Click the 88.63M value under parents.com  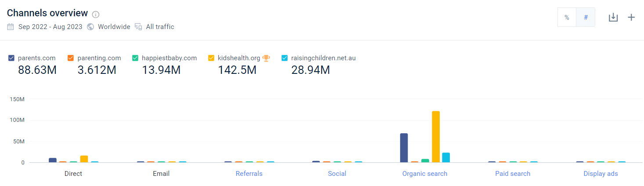37,70
